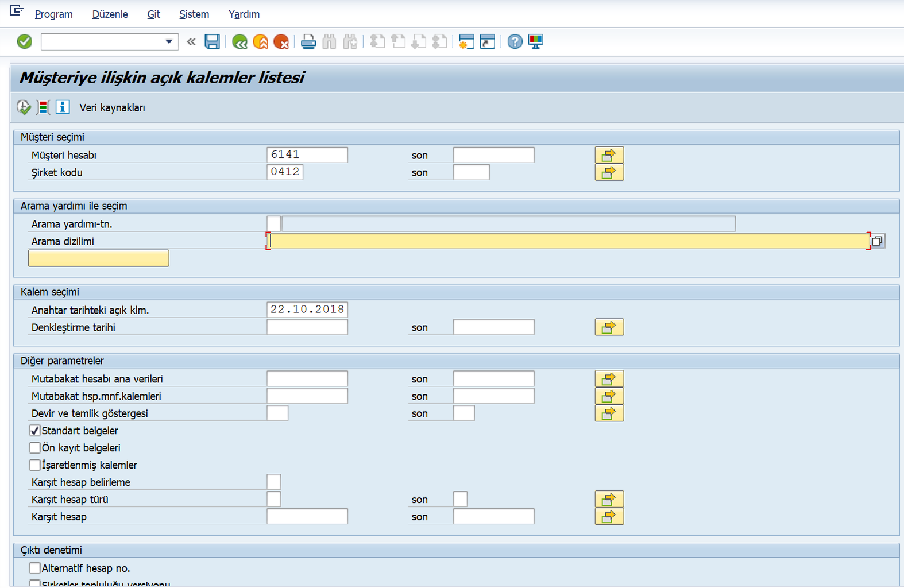904x588 pixels.
Task: Open multiple selection for Karşıt hesap
Action: tap(609, 517)
